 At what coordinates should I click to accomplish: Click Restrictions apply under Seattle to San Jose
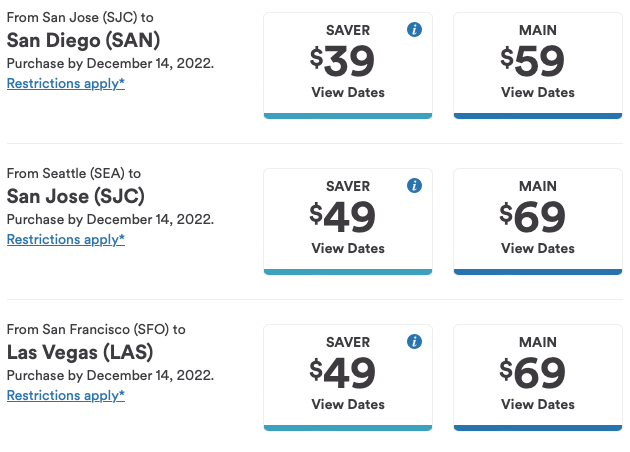coord(66,239)
